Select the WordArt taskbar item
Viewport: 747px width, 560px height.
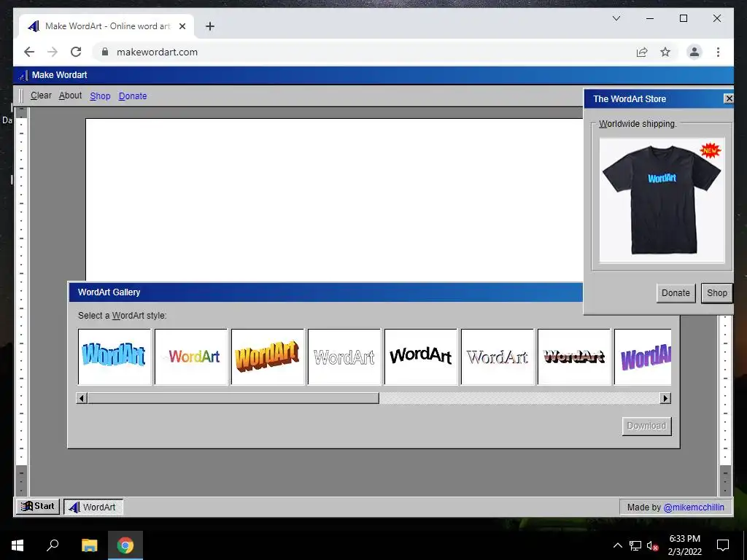click(93, 507)
